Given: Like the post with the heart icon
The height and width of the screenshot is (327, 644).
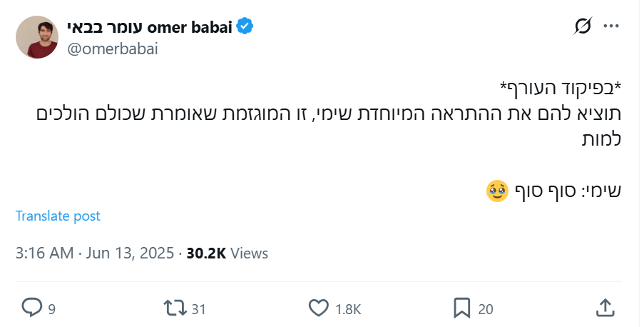Looking at the screenshot, I should [318, 308].
